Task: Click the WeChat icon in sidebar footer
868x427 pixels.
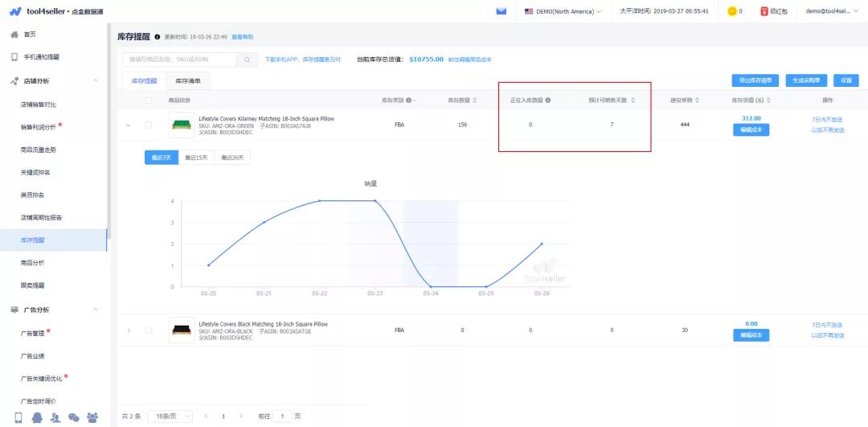Action: pos(74,417)
